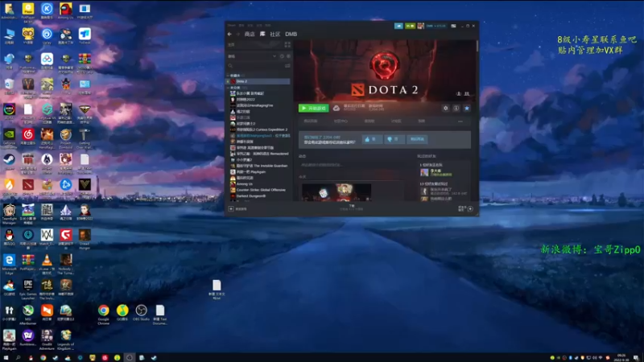Open MSI Afterburner desktop shortcut

coord(28,314)
